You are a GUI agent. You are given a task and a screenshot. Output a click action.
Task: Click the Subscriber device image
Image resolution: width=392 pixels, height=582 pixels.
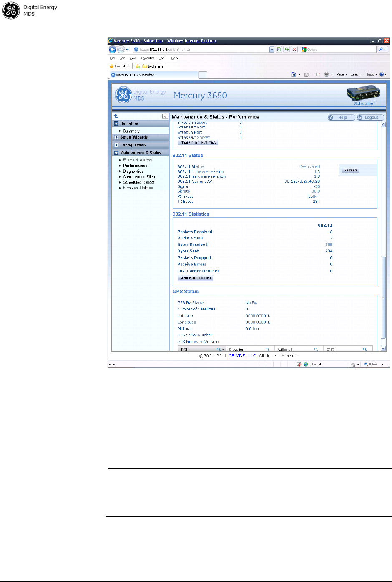click(364, 93)
